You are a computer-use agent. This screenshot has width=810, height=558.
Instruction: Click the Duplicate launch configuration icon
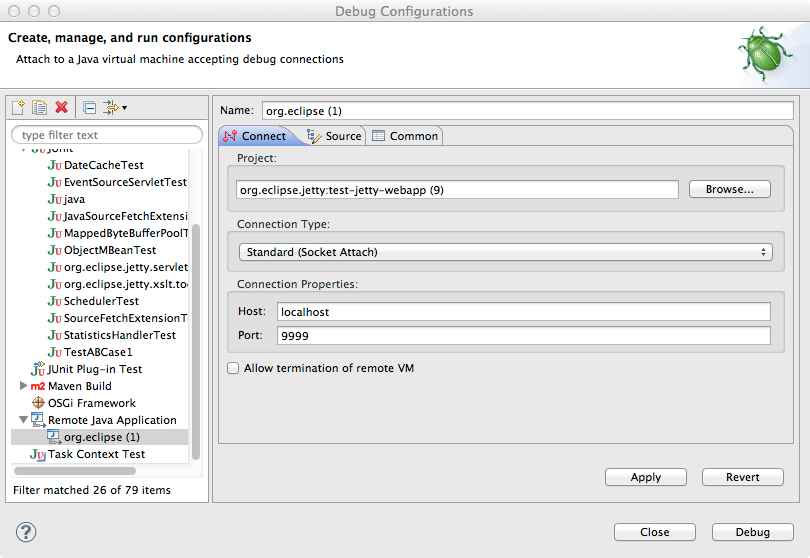(40, 107)
